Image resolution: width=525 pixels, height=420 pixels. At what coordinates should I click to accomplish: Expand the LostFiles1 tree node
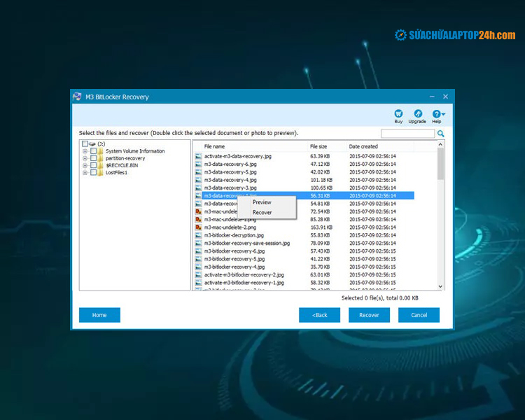85,172
